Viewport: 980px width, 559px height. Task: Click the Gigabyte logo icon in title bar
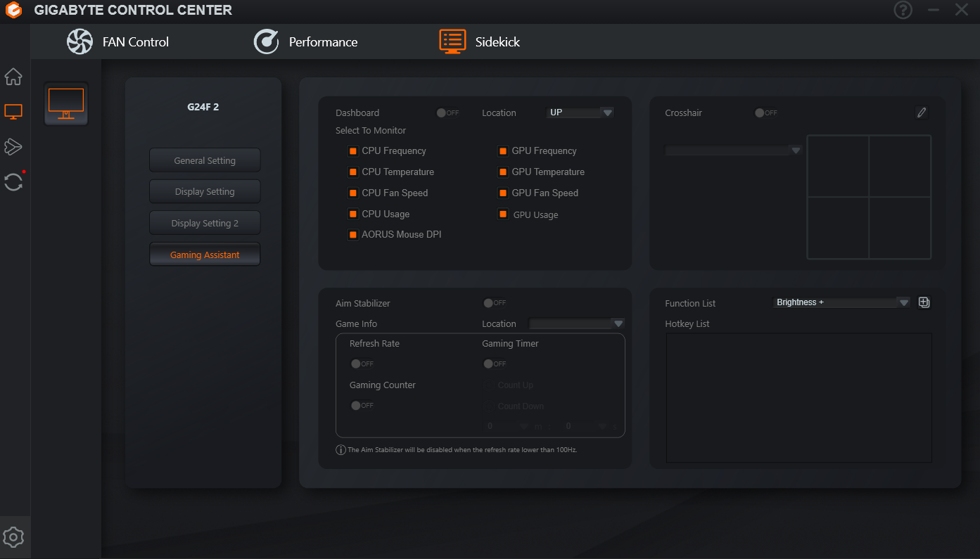pyautogui.click(x=13, y=11)
